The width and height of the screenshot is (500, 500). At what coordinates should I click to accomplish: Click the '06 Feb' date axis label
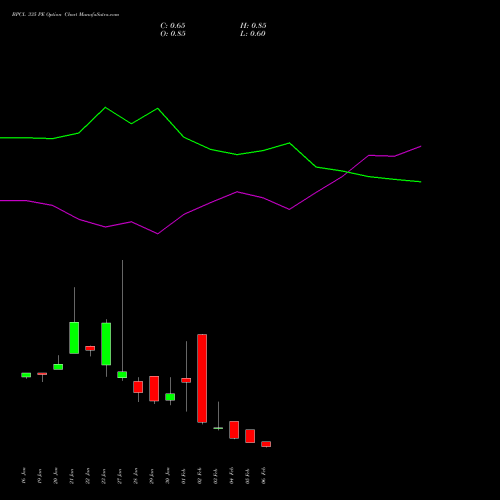click(264, 476)
